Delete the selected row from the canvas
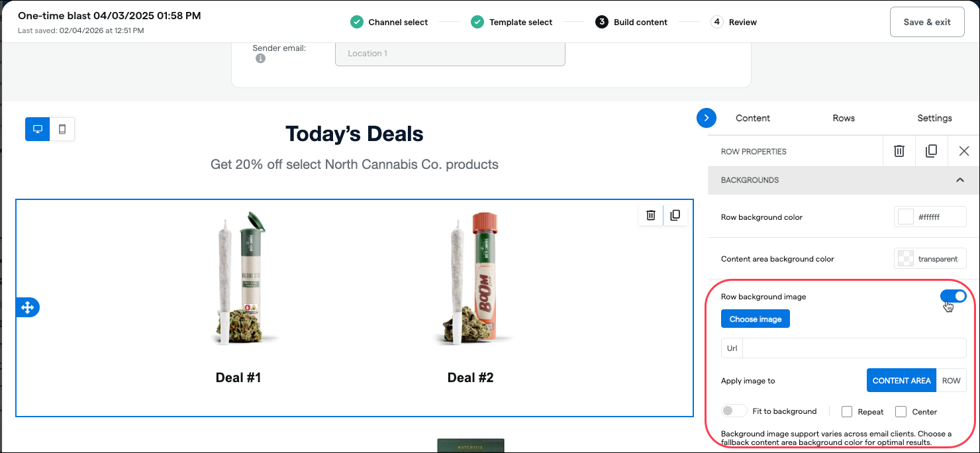This screenshot has width=980, height=453. point(651,215)
